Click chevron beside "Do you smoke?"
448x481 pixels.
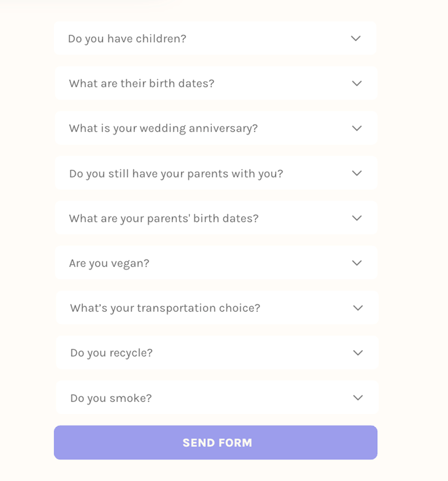pos(358,397)
